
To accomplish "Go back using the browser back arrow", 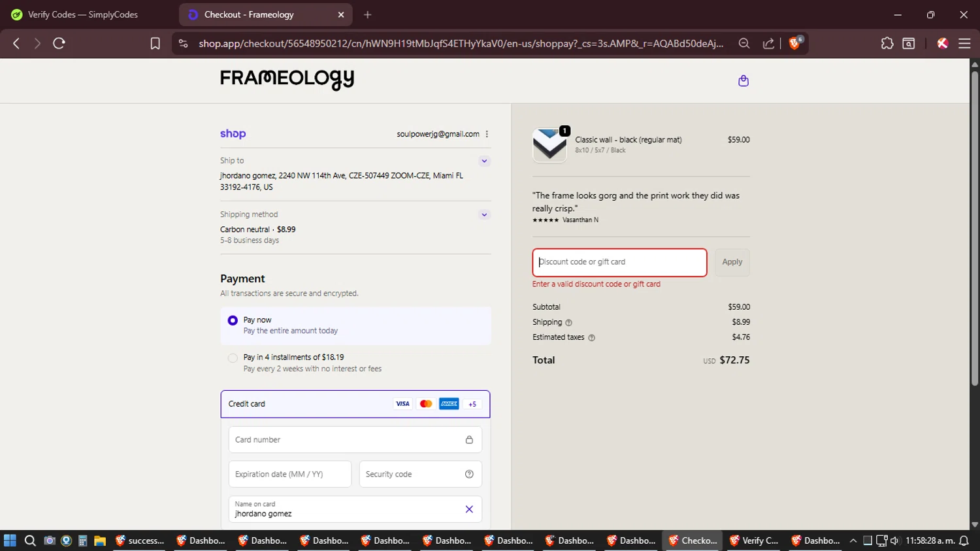I will click(16, 43).
